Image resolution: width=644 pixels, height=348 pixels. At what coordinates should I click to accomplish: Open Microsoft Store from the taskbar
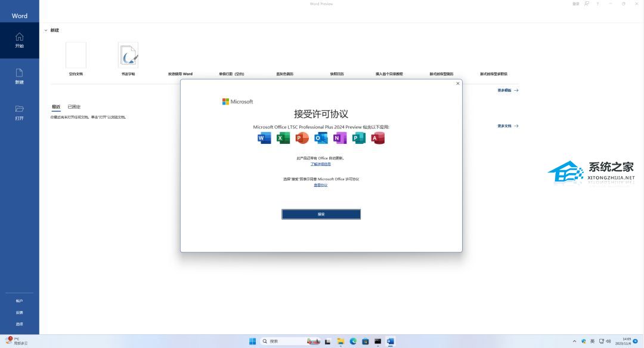(365, 341)
